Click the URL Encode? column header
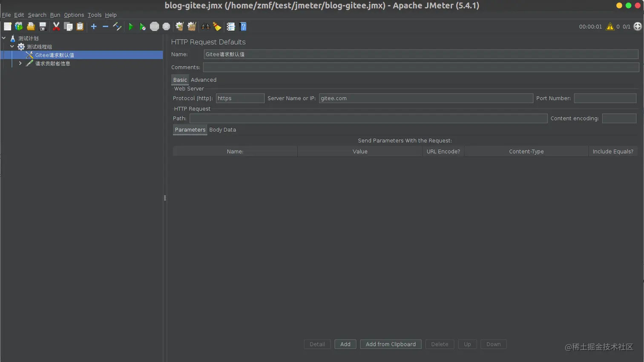Image resolution: width=644 pixels, height=362 pixels. click(443, 151)
